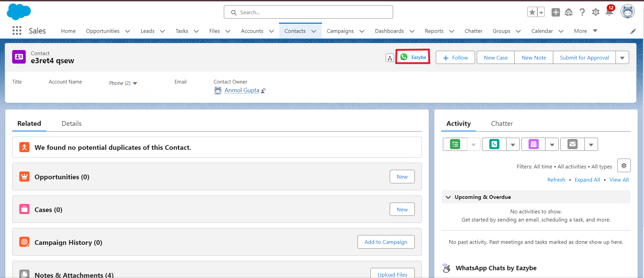Click the Favorites star icon

(x=532, y=12)
